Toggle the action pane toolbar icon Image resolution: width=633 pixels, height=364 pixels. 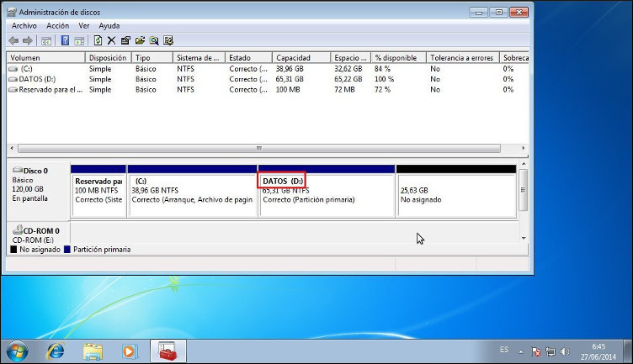tap(79, 40)
